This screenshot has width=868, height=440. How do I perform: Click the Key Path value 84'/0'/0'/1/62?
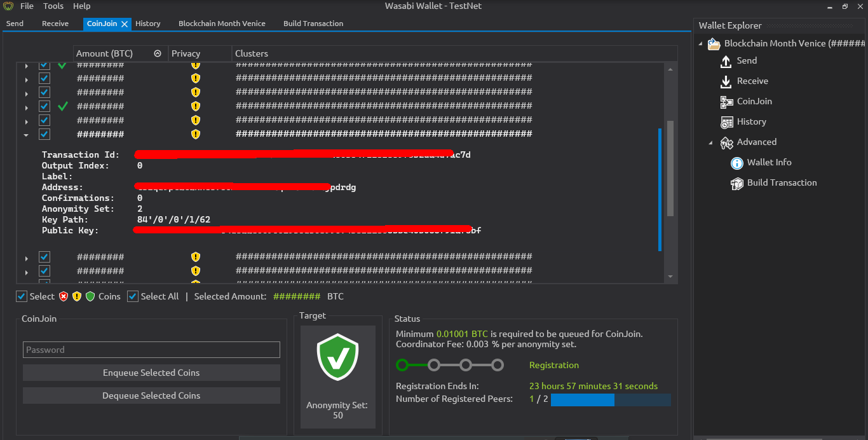tap(173, 219)
